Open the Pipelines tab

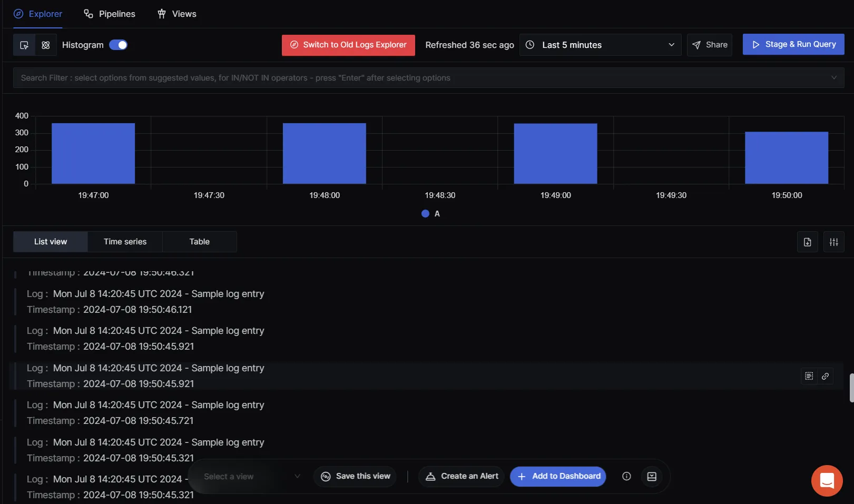[x=110, y=14]
